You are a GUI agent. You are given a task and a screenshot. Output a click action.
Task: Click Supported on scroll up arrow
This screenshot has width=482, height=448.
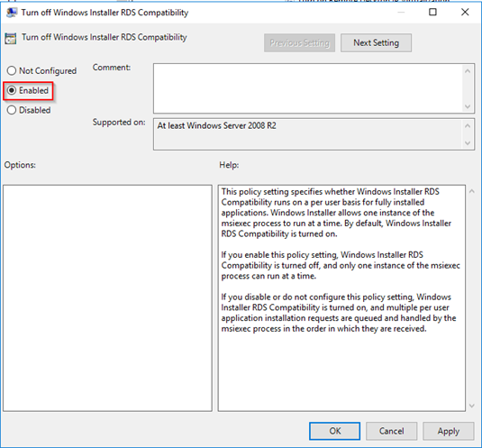pyautogui.click(x=468, y=125)
